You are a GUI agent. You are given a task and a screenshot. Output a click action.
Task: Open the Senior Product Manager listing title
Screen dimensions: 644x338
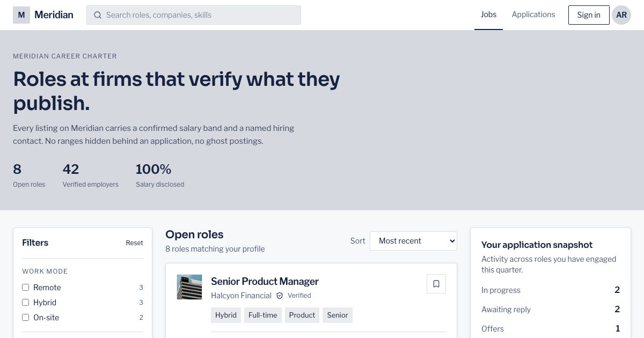265,282
